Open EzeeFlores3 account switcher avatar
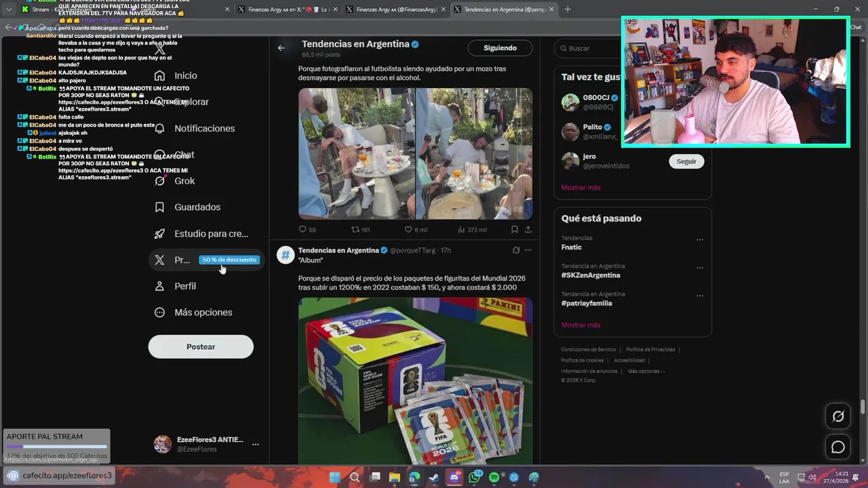The width and height of the screenshot is (868, 488). (163, 445)
